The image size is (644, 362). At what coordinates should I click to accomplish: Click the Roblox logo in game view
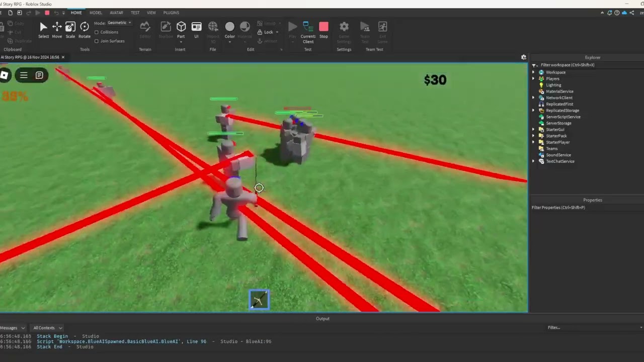4,75
